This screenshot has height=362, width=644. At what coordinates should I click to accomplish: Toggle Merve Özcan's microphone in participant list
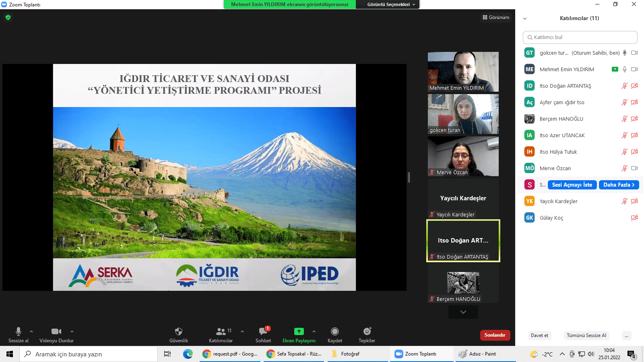pos(624,168)
